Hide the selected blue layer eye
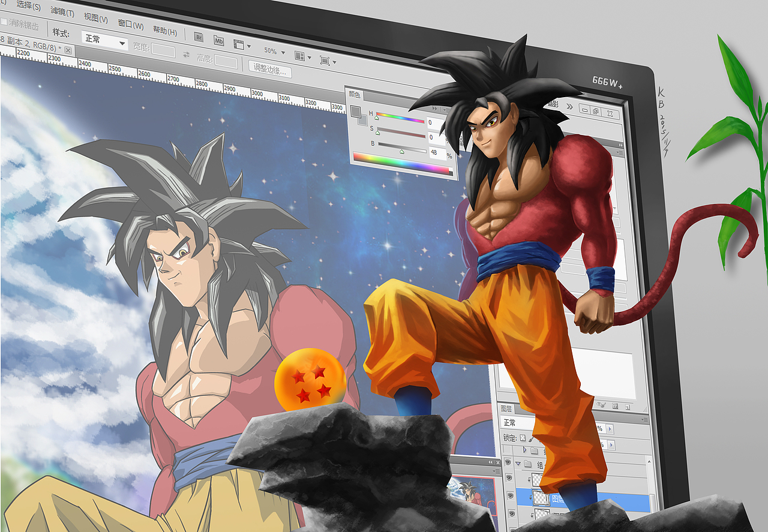 click(511, 495)
